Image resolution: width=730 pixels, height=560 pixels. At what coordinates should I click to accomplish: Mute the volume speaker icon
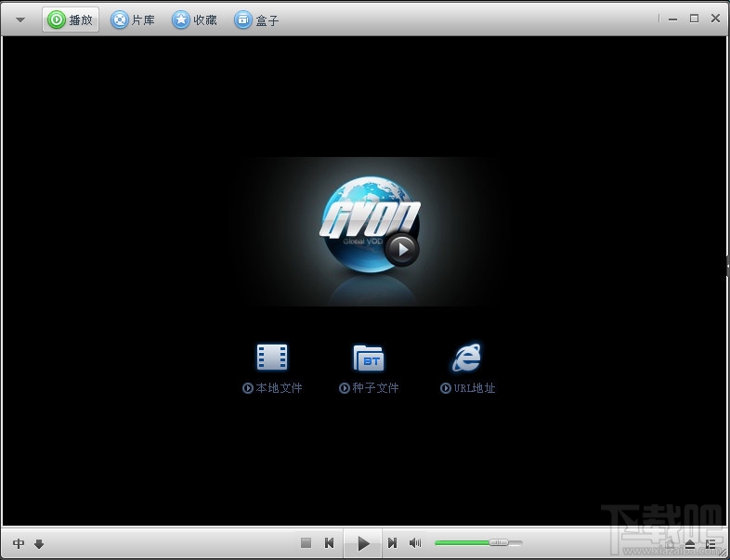(415, 542)
